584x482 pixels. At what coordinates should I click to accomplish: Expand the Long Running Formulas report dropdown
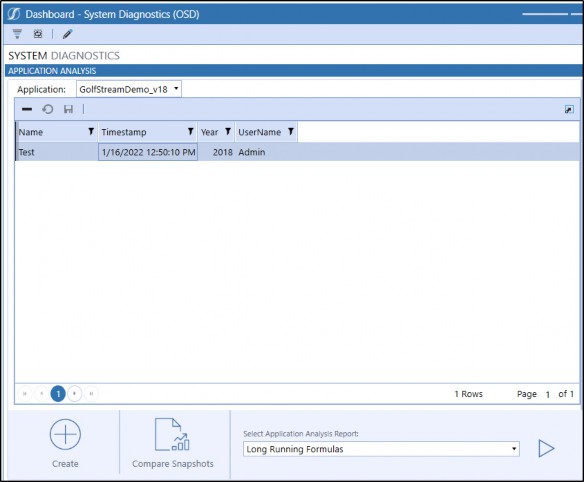click(x=381, y=449)
